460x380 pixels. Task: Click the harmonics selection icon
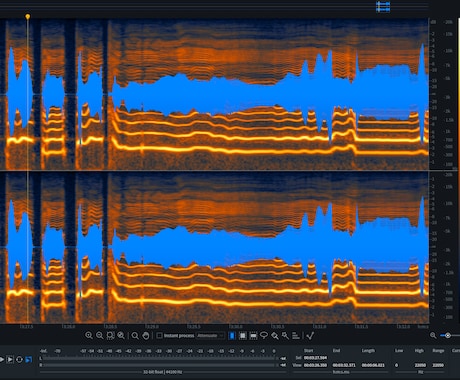[296, 336]
